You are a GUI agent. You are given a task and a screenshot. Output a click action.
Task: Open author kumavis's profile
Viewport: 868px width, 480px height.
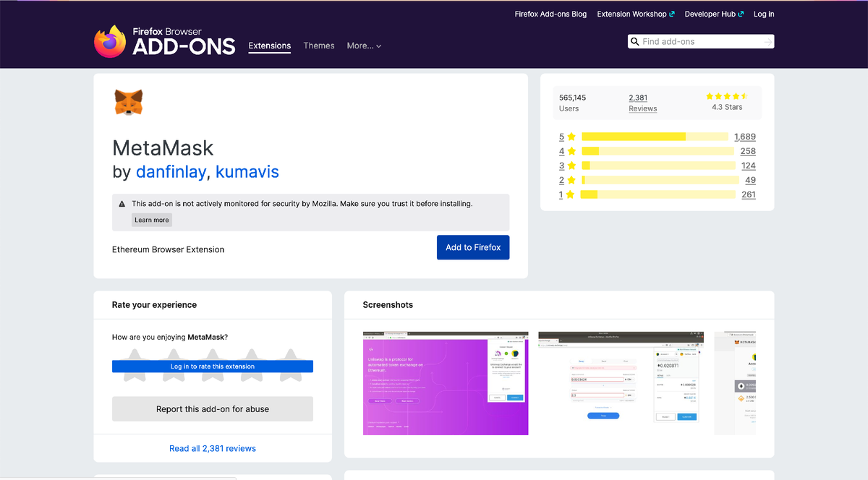point(247,172)
